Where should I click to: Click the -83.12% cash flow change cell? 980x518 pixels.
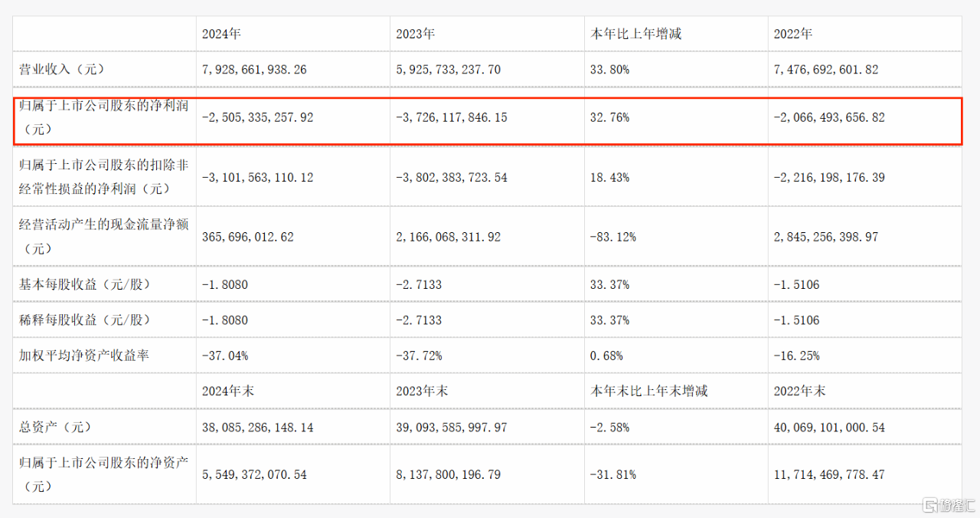pyautogui.click(x=612, y=238)
